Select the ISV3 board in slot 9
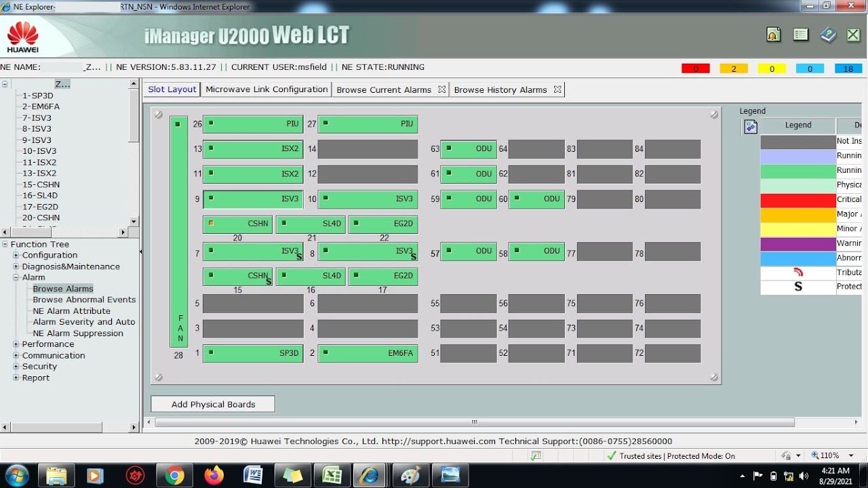 click(253, 199)
